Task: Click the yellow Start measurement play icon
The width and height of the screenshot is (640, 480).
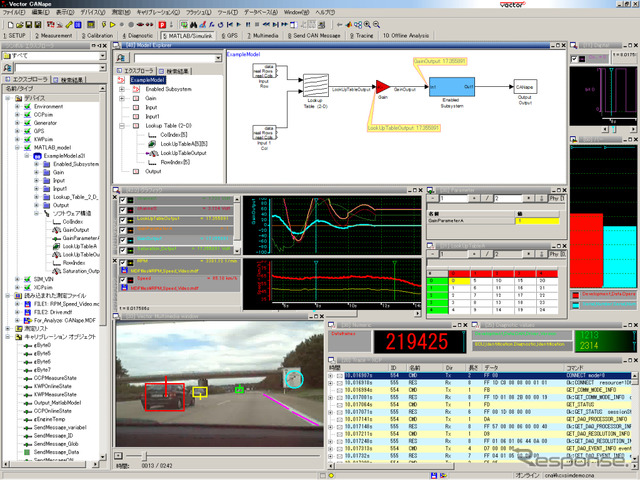Action: 113,25
